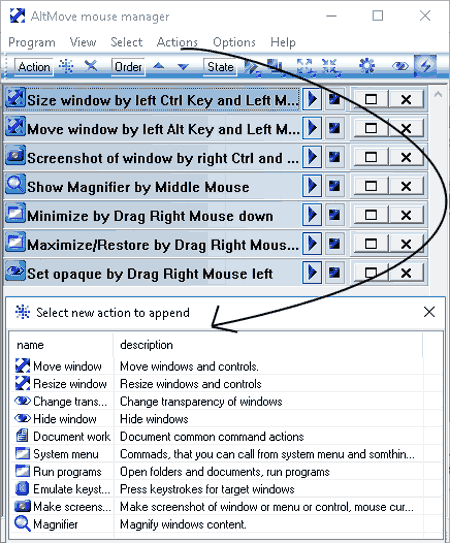Select 'System menu' in new action list
The width and height of the screenshot is (450, 543).
(66, 454)
